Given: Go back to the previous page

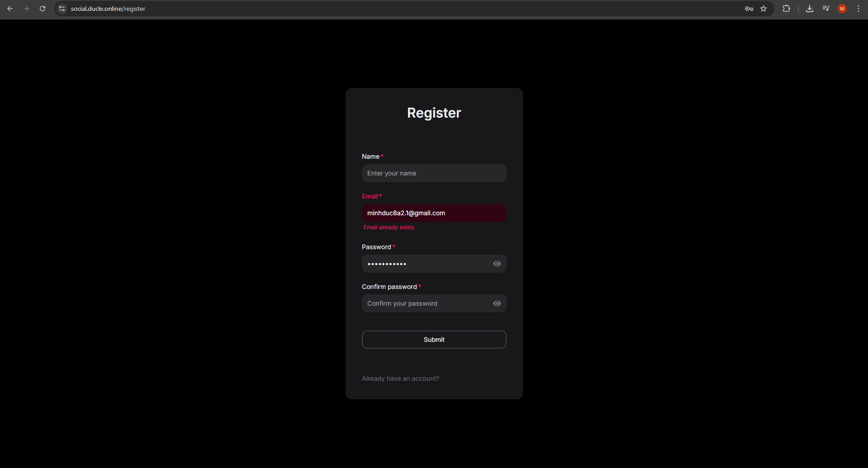Looking at the screenshot, I should (10, 9).
